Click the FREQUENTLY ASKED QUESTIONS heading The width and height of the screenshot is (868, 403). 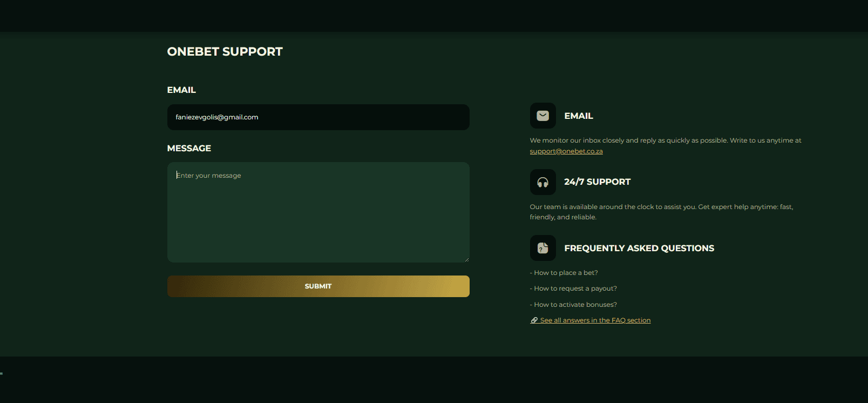click(x=639, y=248)
